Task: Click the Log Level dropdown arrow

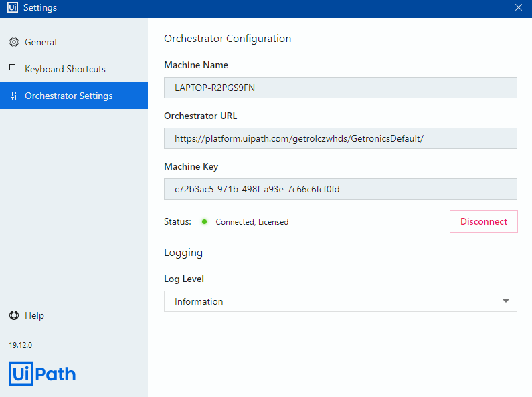Action: coord(505,301)
